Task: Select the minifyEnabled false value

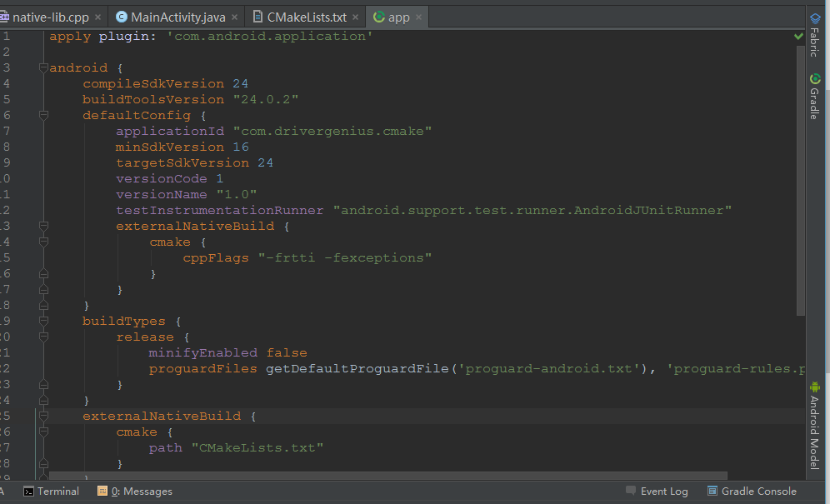Action: tap(287, 352)
